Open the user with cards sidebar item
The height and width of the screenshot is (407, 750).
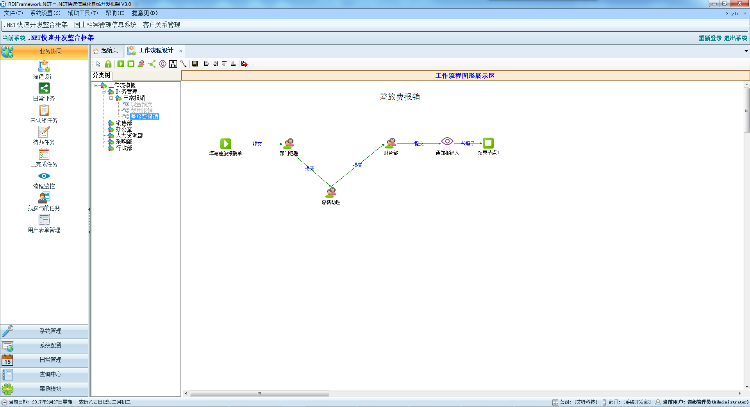click(x=44, y=201)
